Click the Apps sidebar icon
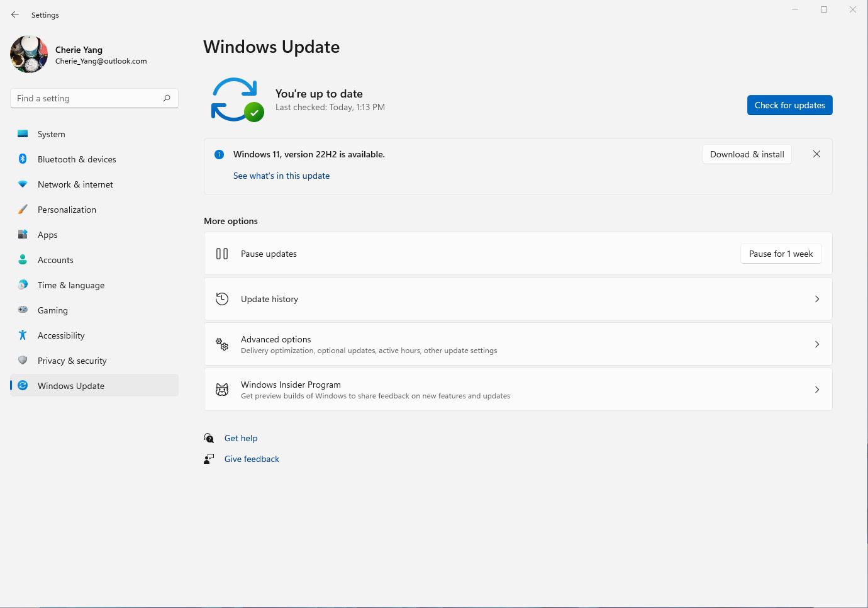This screenshot has width=868, height=608. point(23,235)
